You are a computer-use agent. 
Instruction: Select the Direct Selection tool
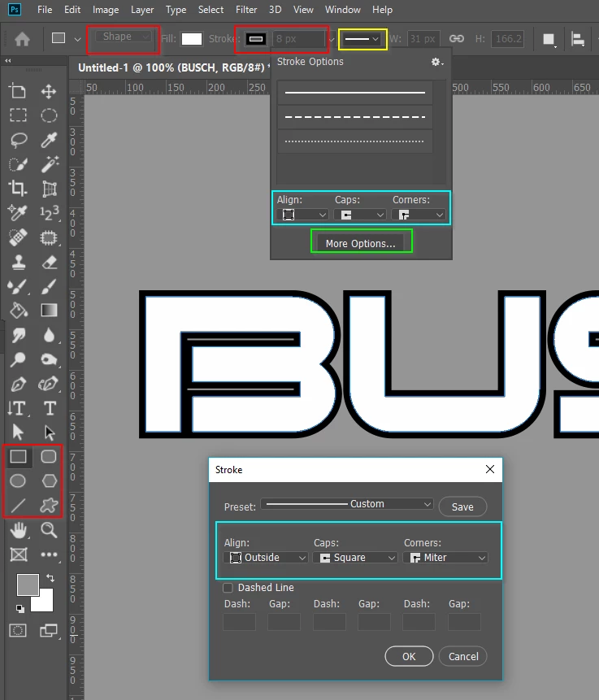coord(49,433)
